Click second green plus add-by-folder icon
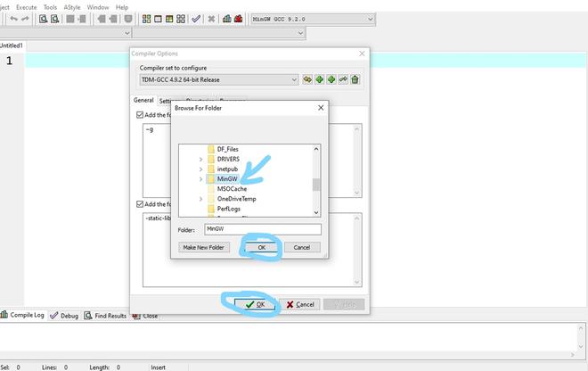The height and width of the screenshot is (371, 588). coord(331,79)
